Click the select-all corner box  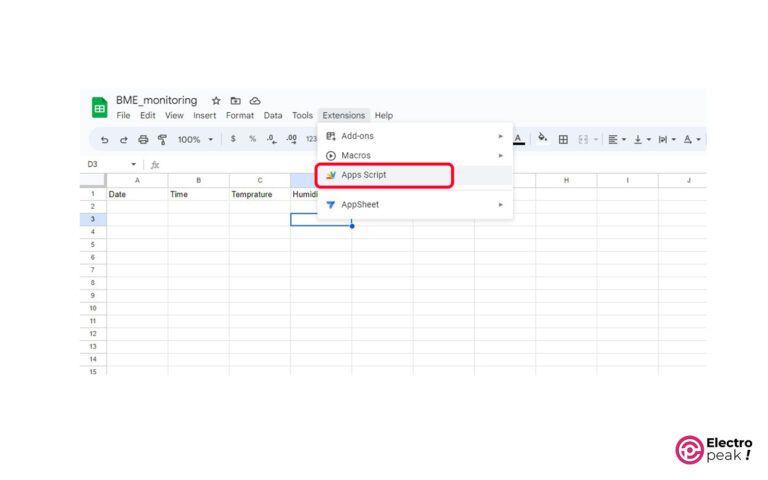coord(93,180)
